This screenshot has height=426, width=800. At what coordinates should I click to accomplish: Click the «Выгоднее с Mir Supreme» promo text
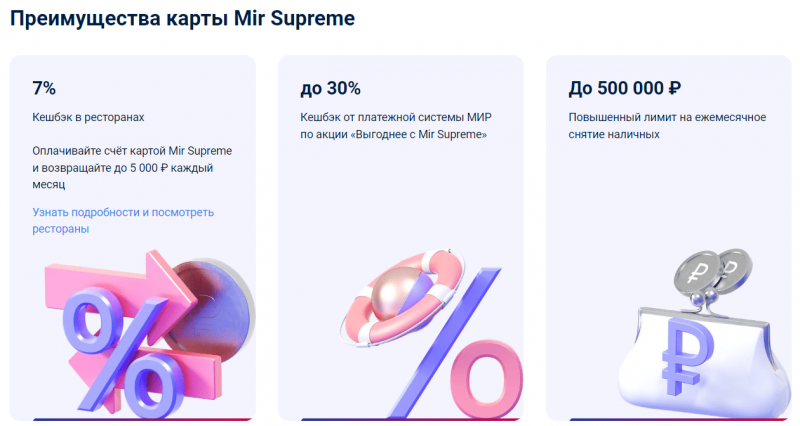pyautogui.click(x=421, y=135)
